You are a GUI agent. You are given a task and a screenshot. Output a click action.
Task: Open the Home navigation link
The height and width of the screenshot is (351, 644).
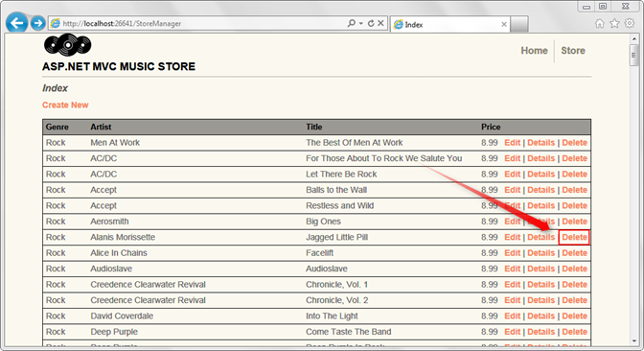534,51
